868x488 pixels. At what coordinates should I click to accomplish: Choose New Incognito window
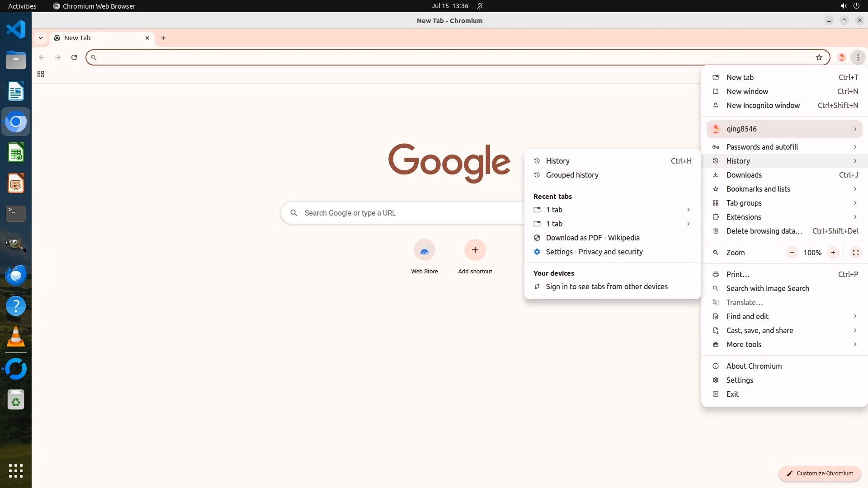pyautogui.click(x=763, y=105)
